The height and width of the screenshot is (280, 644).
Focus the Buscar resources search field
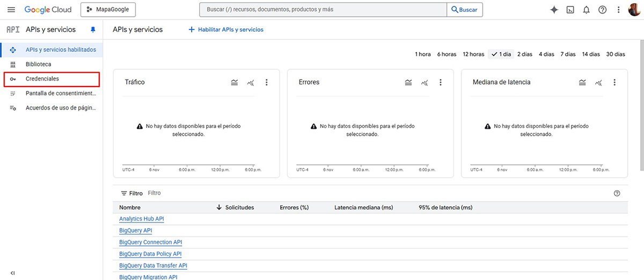(x=323, y=10)
